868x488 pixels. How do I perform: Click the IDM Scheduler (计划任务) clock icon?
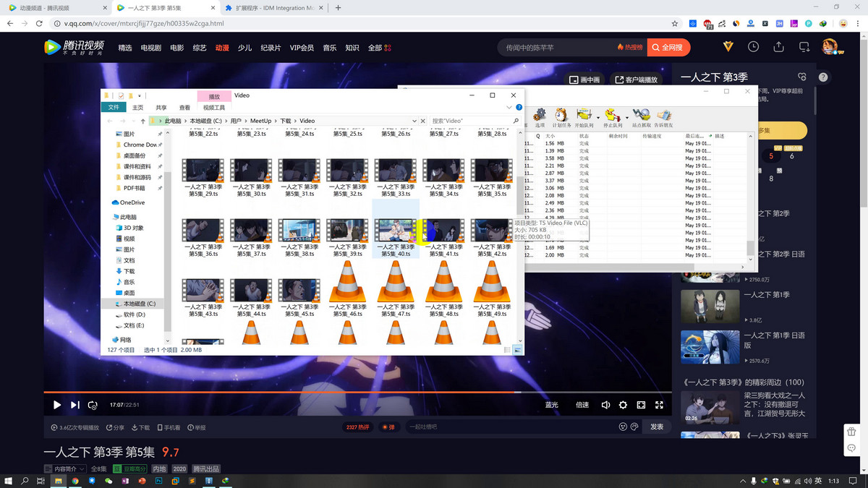pos(561,115)
